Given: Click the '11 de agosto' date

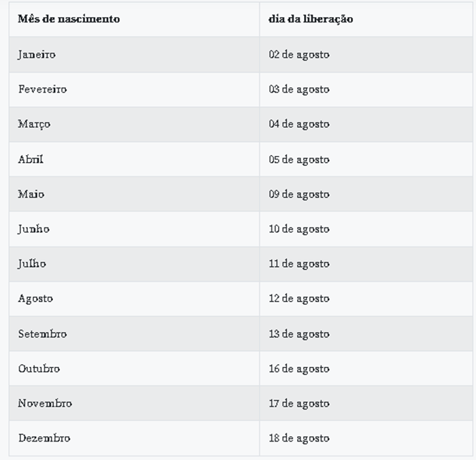Looking at the screenshot, I should [299, 264].
